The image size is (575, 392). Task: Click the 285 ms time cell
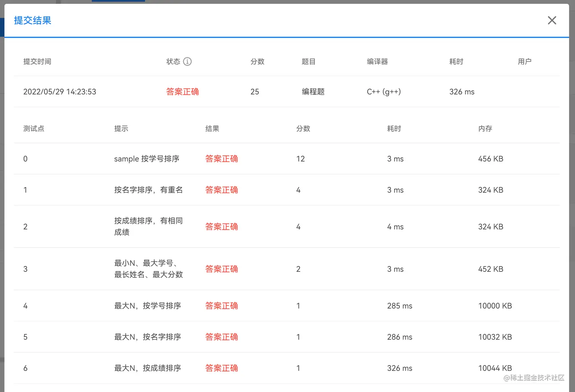400,306
